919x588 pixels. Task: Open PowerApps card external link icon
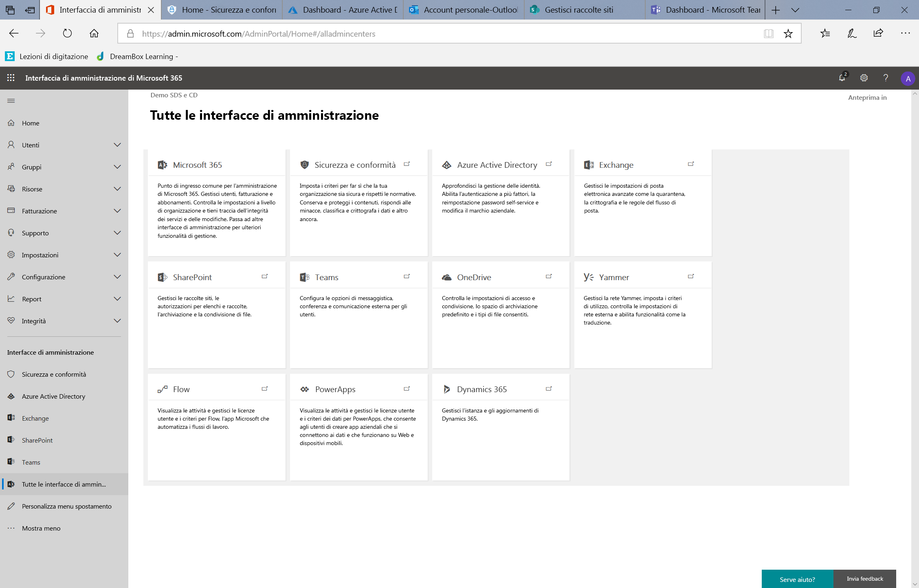407,389
